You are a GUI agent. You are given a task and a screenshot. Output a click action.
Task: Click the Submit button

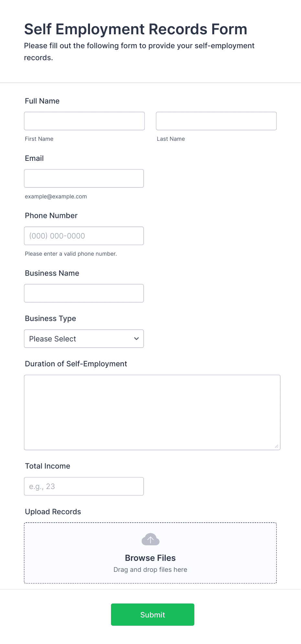click(x=153, y=615)
